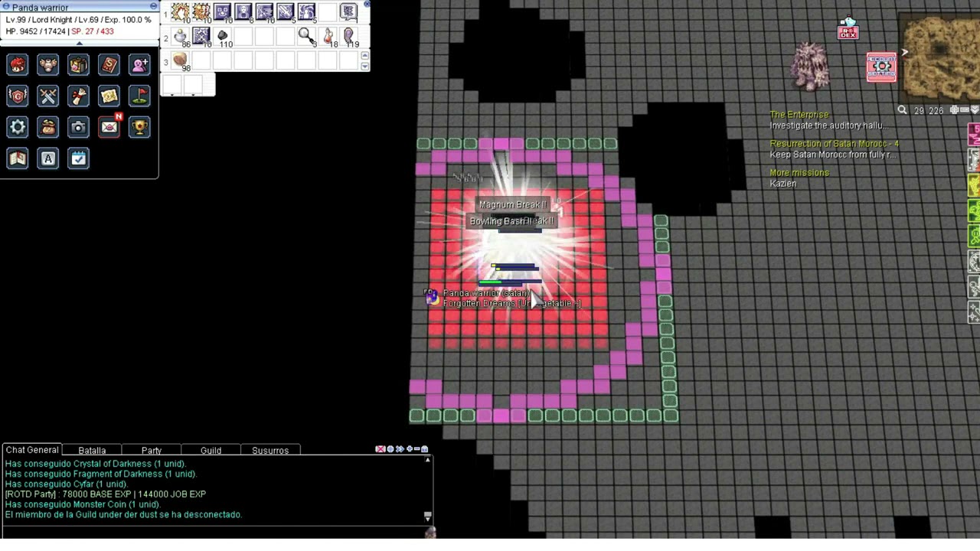Use the magnifier item in hotbar row 2
The height and width of the screenshot is (551, 980).
(x=306, y=37)
